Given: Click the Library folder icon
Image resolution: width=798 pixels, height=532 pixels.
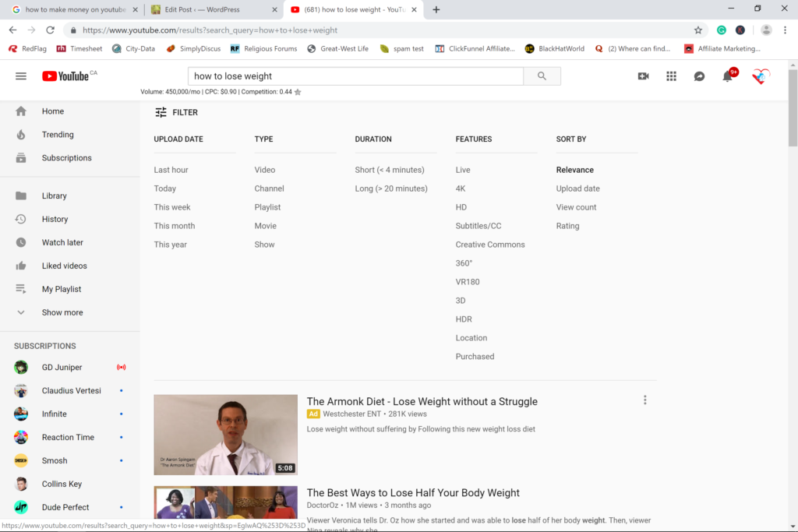Looking at the screenshot, I should (21, 196).
